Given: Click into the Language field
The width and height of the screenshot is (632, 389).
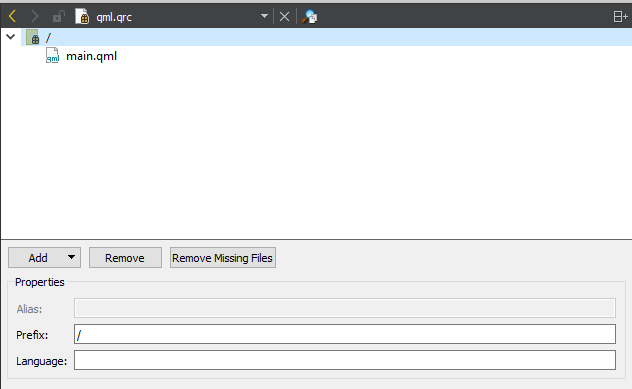Looking at the screenshot, I should click(345, 360).
